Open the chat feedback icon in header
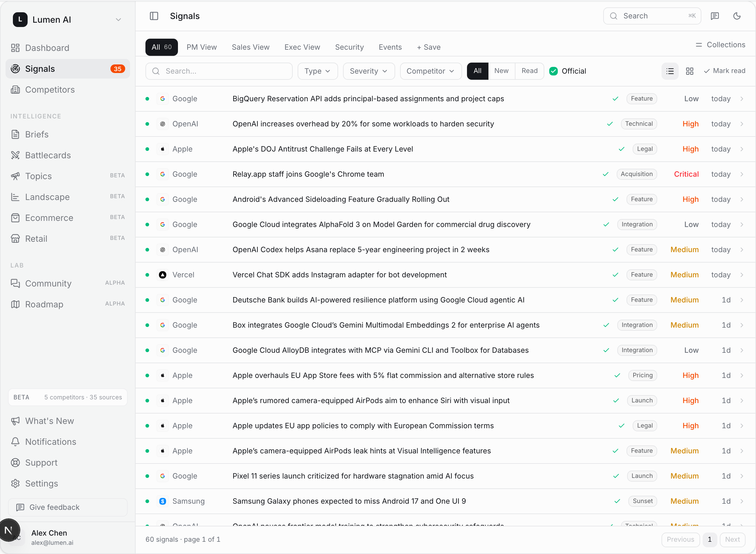 pyautogui.click(x=715, y=16)
